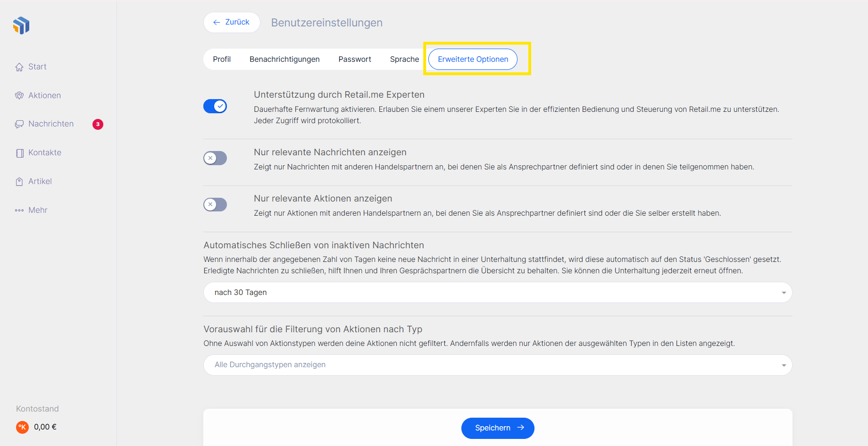Image resolution: width=868 pixels, height=446 pixels.
Task: Click the Kontakte address book icon
Action: [19, 153]
